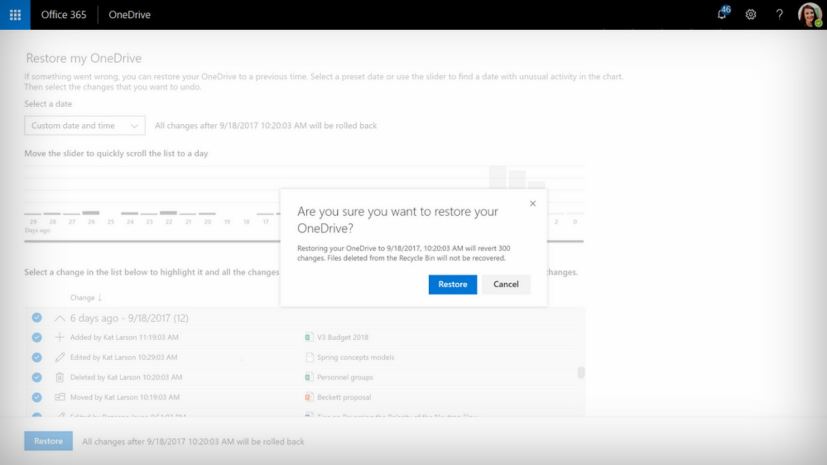Select 'Moved by Kat Larson 10:19:03 AM' text
Screen dimensions: 827x465
tap(125, 397)
